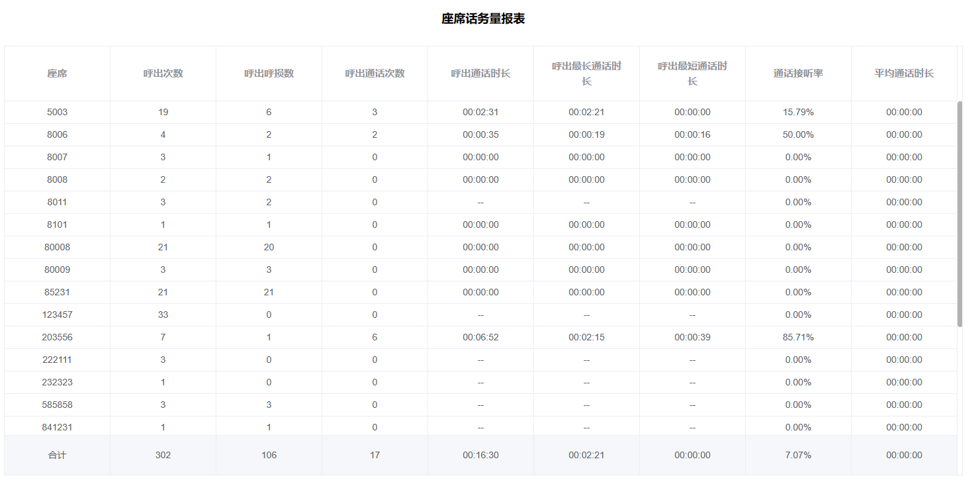The width and height of the screenshot is (980, 492).
Task: Click the 呼出呼损数 value 20 for seat 80008
Action: click(x=269, y=248)
